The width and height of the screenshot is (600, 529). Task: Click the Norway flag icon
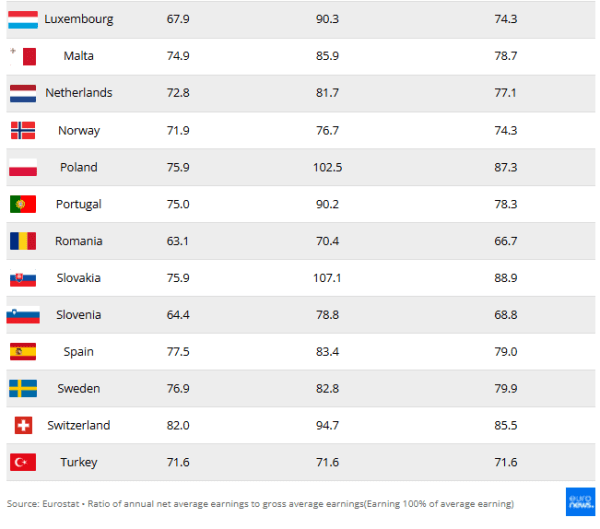23,130
